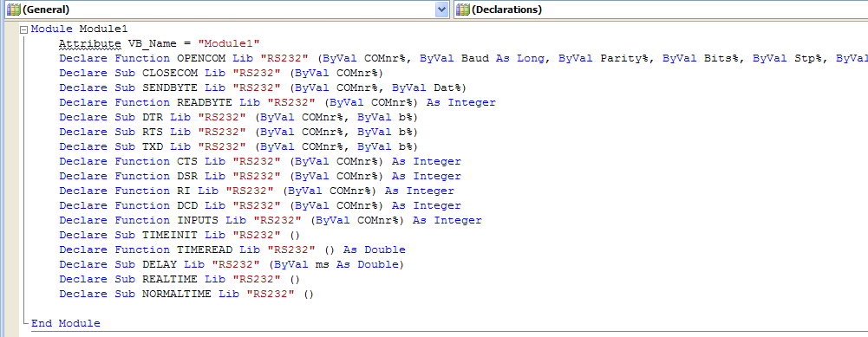Click the TXD sub name
This screenshot has width=868, height=337.
coord(153,146)
